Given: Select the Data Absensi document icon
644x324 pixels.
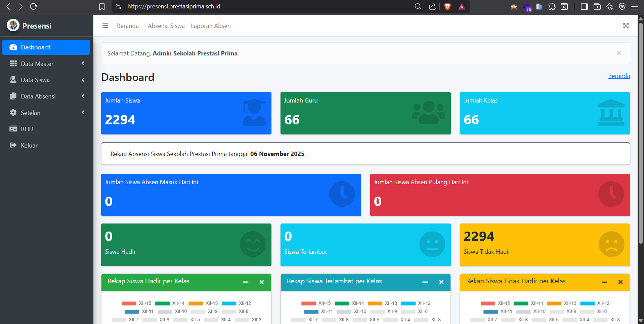Looking at the screenshot, I should pyautogui.click(x=13, y=96).
